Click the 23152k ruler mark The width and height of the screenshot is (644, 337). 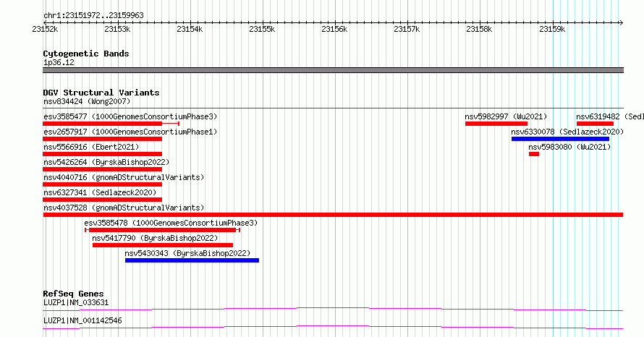click(45, 29)
